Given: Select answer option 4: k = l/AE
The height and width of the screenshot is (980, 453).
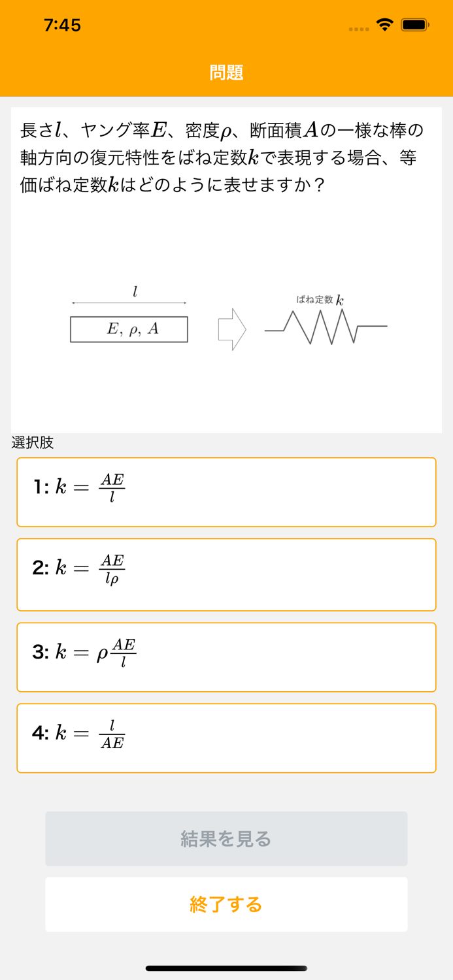Looking at the screenshot, I should [226, 738].
